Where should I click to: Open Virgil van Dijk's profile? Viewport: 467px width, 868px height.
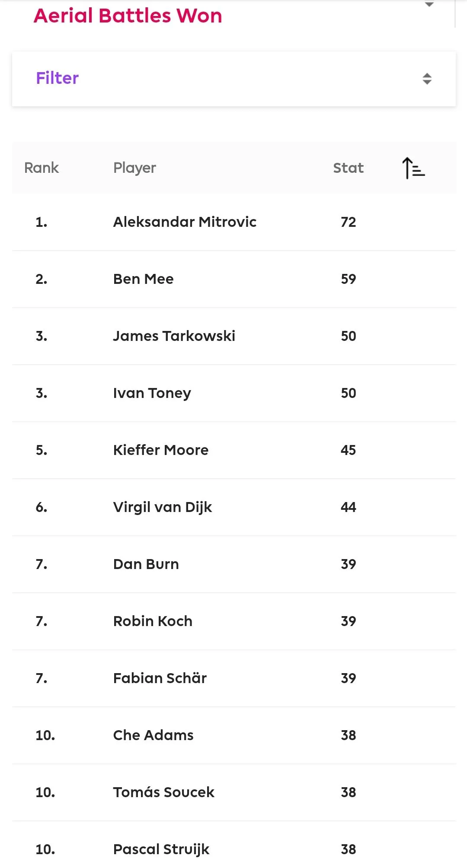pyautogui.click(x=163, y=507)
